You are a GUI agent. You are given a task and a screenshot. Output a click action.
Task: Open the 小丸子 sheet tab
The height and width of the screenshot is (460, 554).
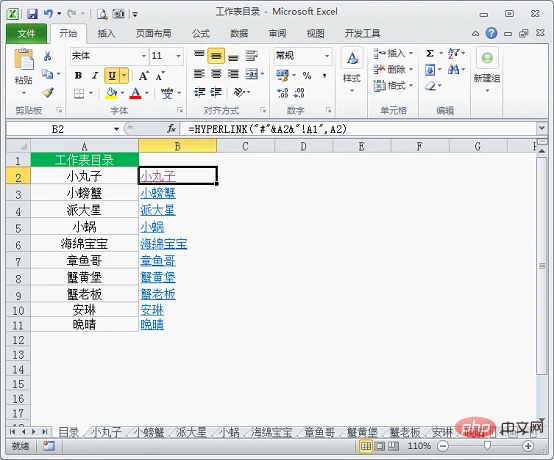click(106, 432)
